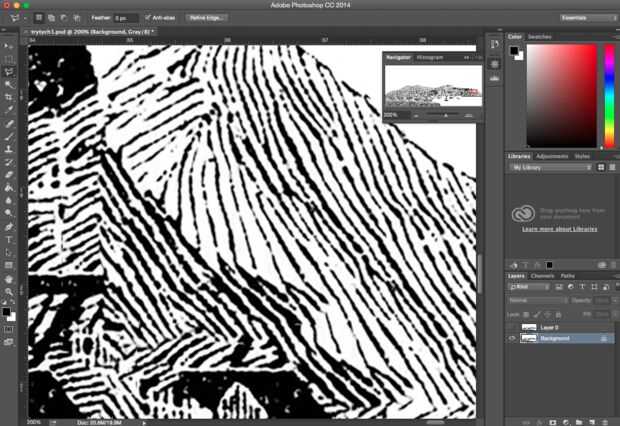
Task: Open blend mode Normal dropdown
Action: click(537, 301)
